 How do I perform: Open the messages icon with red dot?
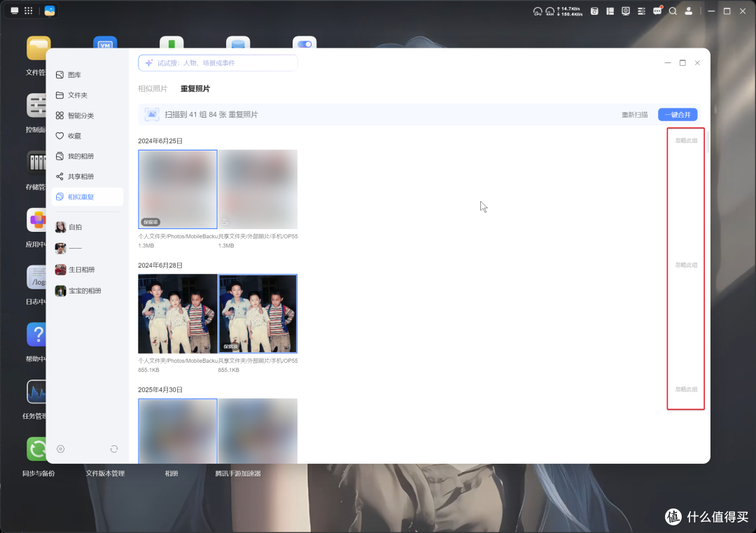point(657,11)
